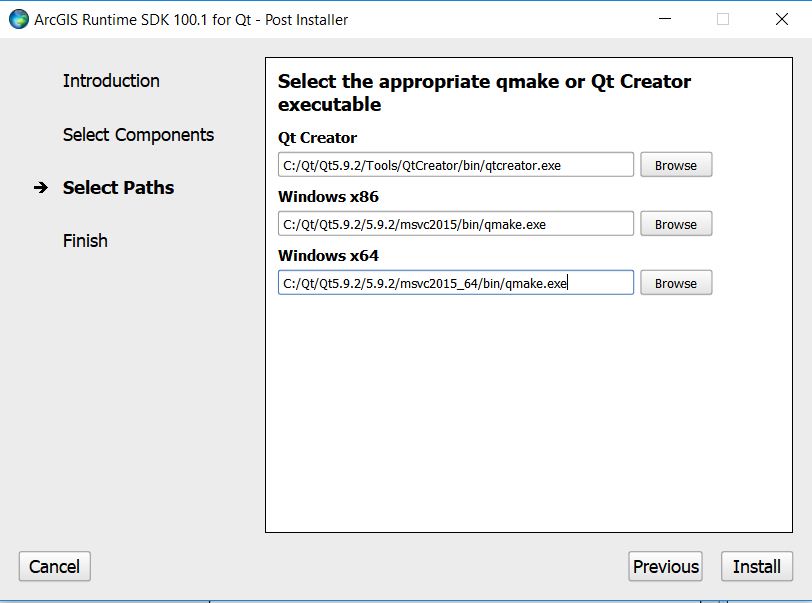Close the Post Installer window
The width and height of the screenshot is (812, 603).
[782, 19]
